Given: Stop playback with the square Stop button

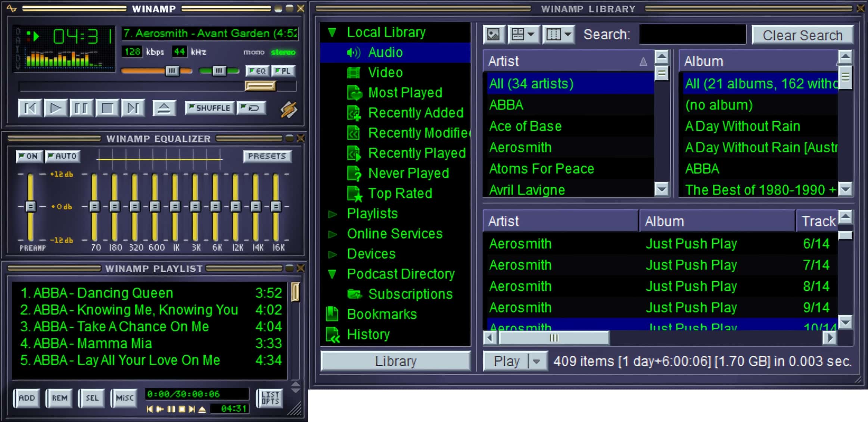Looking at the screenshot, I should point(107,109).
